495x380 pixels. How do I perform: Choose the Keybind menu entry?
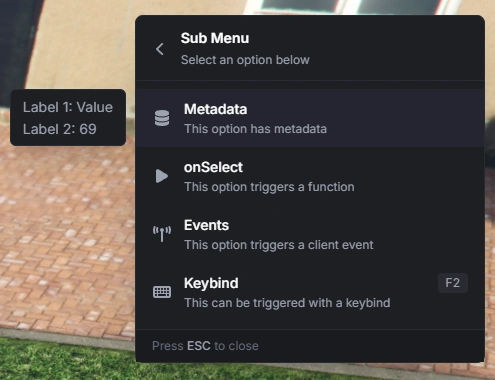[x=310, y=292]
